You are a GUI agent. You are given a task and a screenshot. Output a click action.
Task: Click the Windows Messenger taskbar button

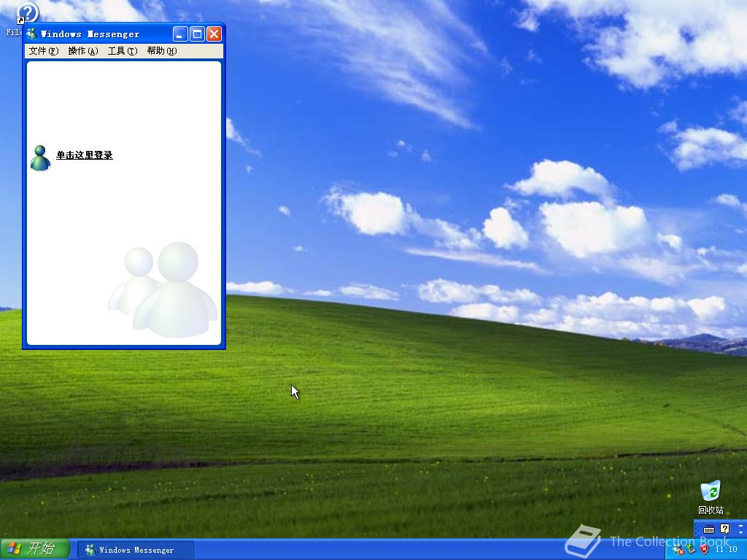click(136, 550)
